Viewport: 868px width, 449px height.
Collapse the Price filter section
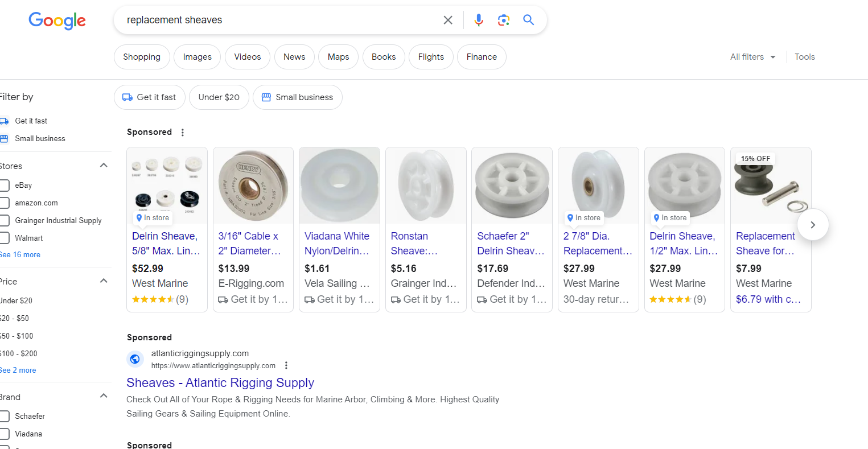coord(104,281)
